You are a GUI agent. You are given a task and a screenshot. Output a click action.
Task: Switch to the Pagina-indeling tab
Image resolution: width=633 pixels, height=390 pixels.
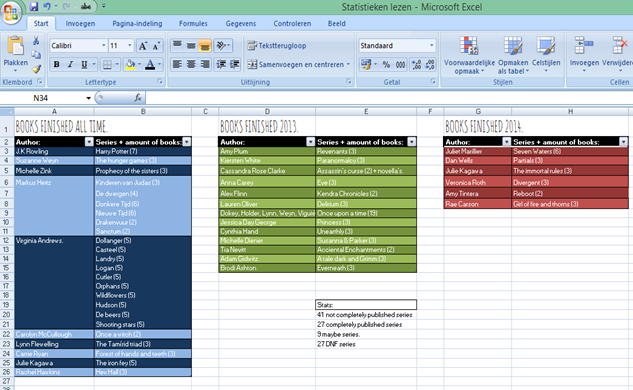coord(137,23)
